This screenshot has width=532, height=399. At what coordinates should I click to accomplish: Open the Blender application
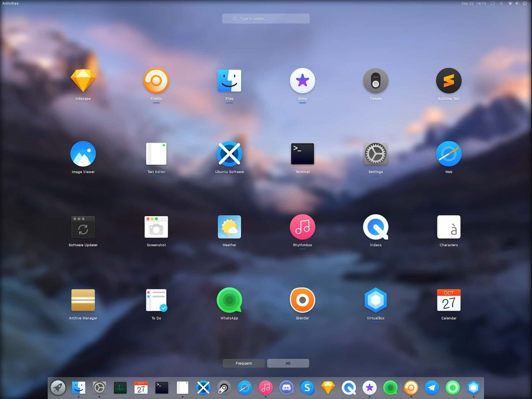click(x=302, y=300)
